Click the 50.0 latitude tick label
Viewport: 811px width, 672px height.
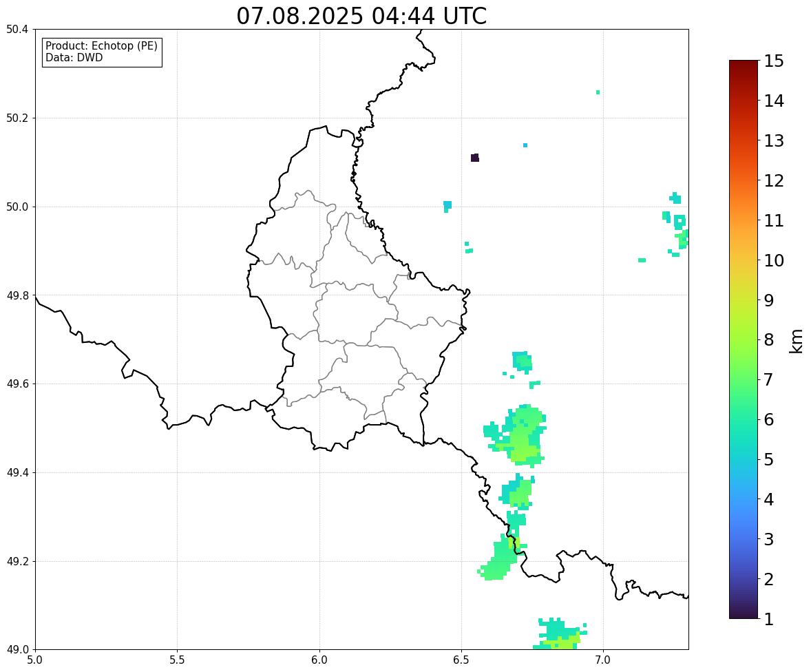point(17,207)
